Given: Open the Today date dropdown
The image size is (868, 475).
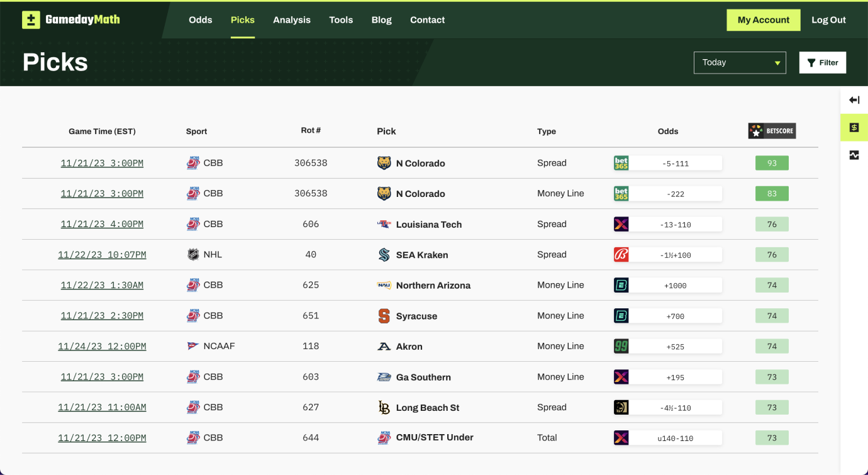Looking at the screenshot, I should point(740,62).
